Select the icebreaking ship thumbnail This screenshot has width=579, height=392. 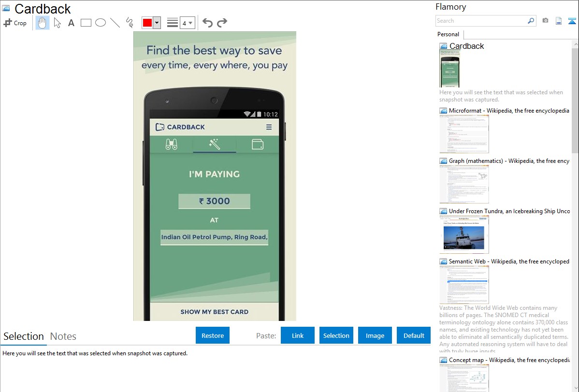(464, 234)
